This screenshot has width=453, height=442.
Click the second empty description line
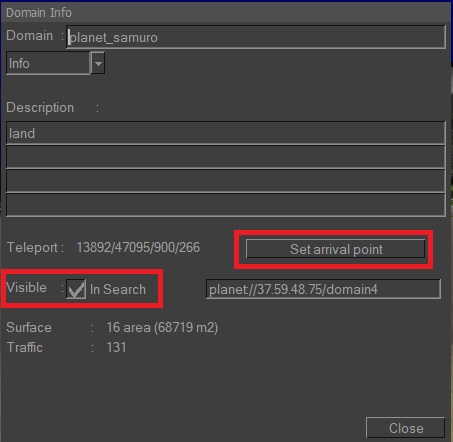(x=226, y=157)
